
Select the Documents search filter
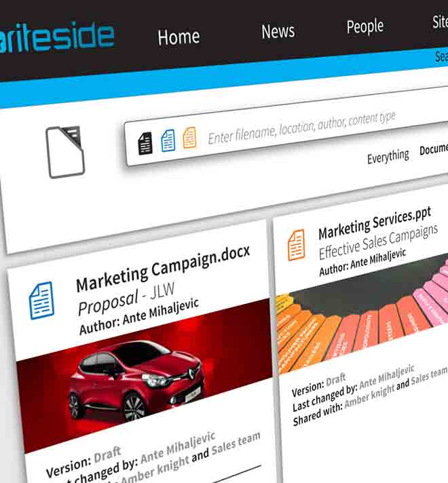[434, 149]
